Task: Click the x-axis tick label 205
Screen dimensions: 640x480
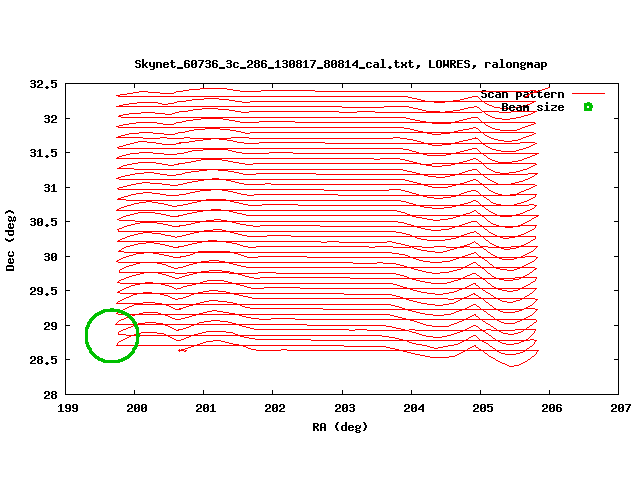Action: [x=481, y=408]
